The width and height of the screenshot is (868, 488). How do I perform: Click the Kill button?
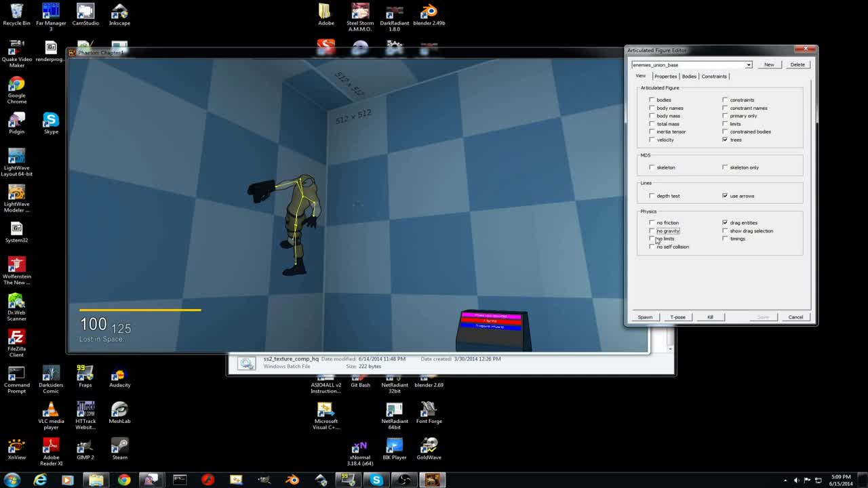710,317
